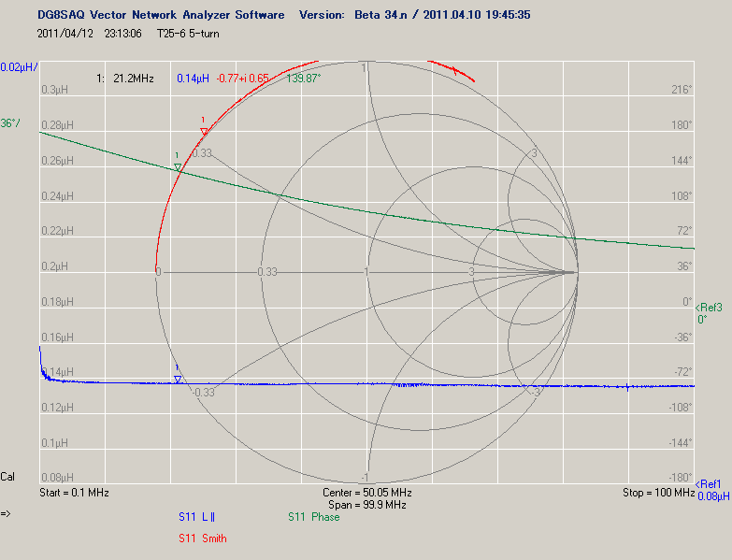The image size is (732, 560).
Task: Click the 23:13:06 time stamp
Action: [122, 34]
